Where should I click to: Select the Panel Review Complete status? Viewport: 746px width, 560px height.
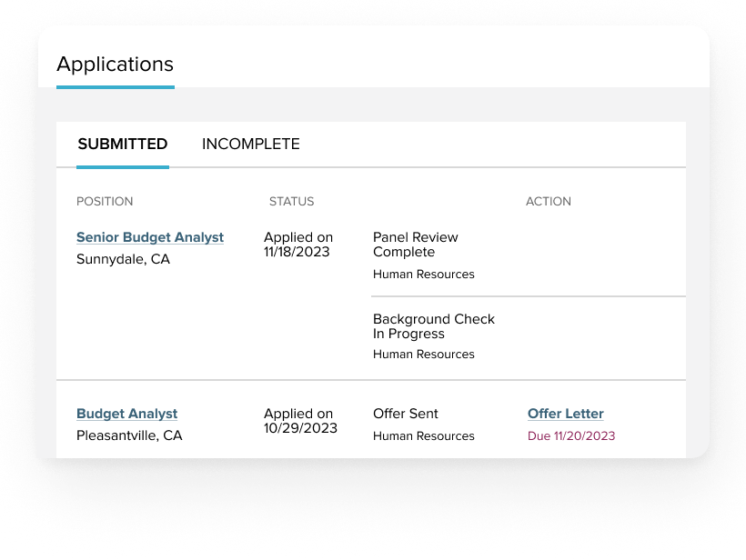416,245
